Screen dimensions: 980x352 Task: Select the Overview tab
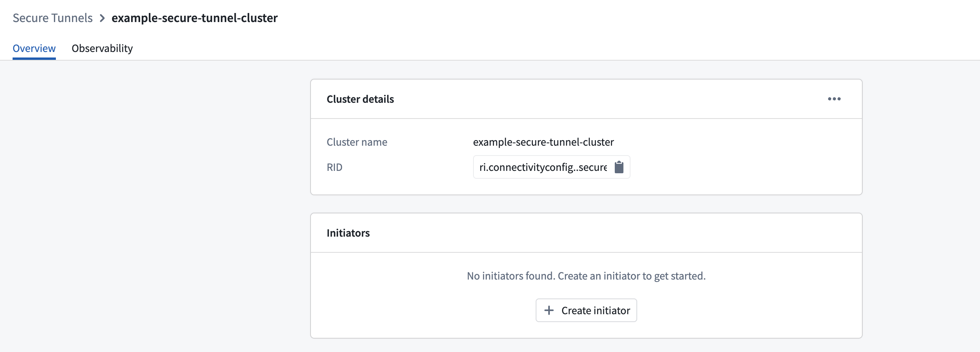34,48
